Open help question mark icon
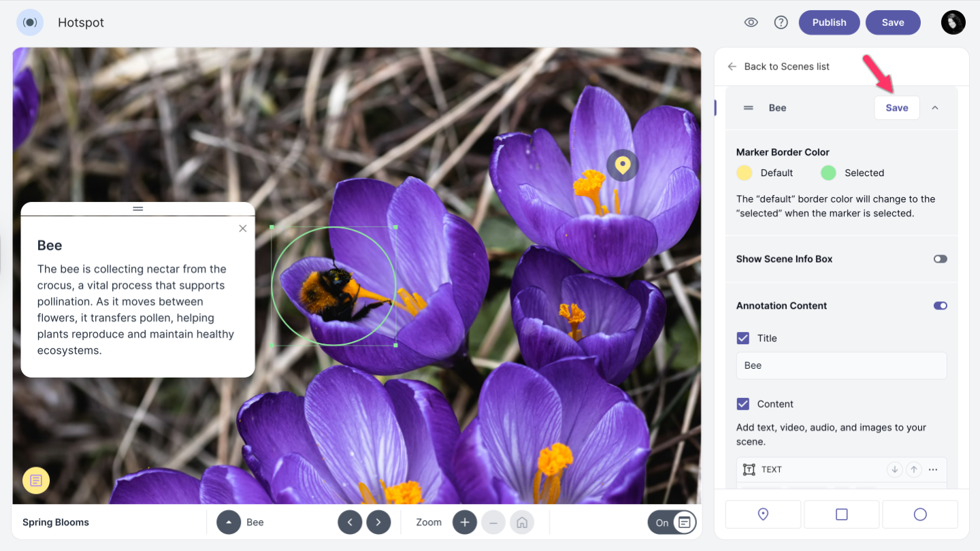The image size is (980, 551). click(x=781, y=22)
